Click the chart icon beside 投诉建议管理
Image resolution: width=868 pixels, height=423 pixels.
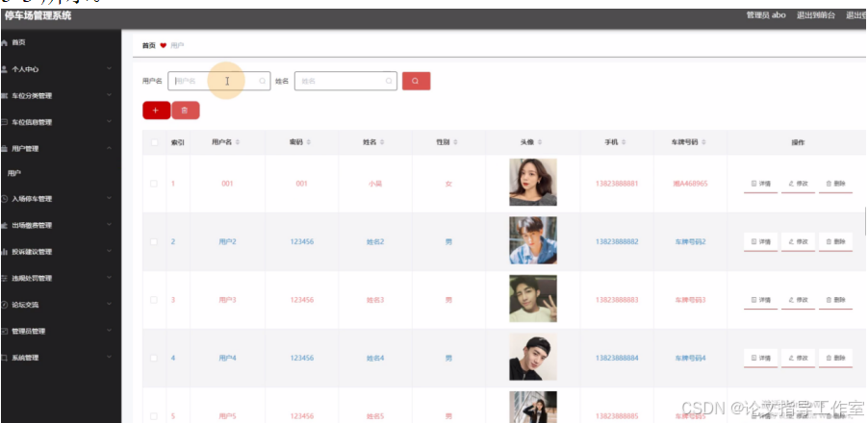pos(4,252)
